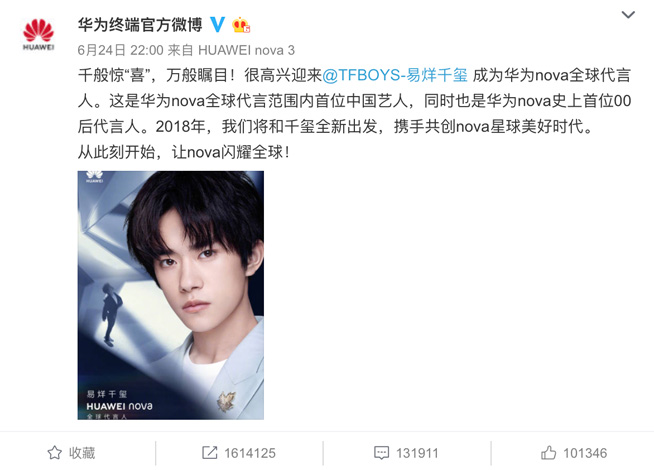Open the Huawei avatar logo

click(x=38, y=34)
